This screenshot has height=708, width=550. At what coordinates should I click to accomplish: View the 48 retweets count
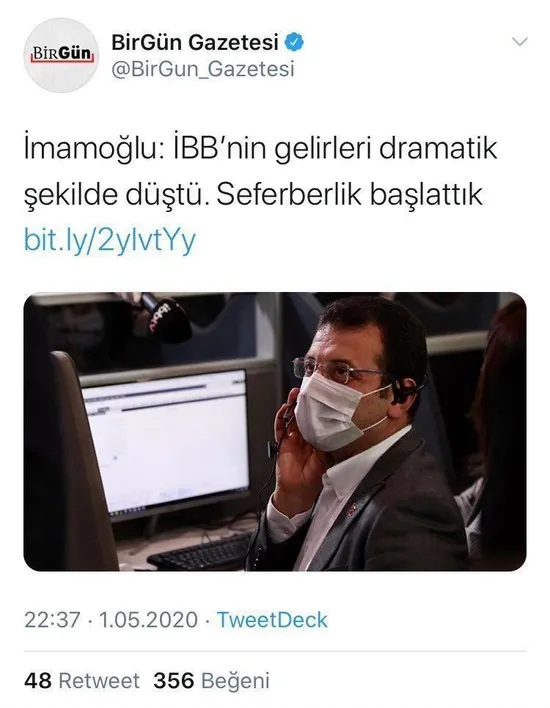[x=38, y=681]
